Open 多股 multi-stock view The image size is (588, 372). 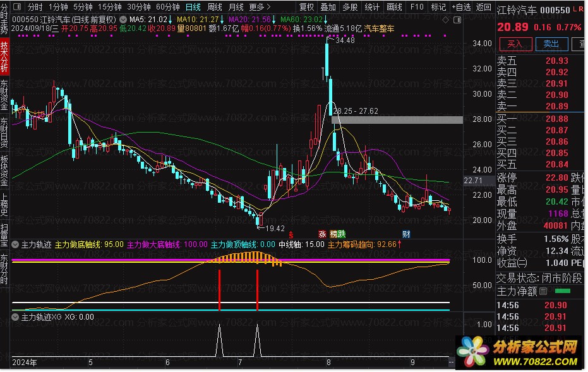pos(351,7)
